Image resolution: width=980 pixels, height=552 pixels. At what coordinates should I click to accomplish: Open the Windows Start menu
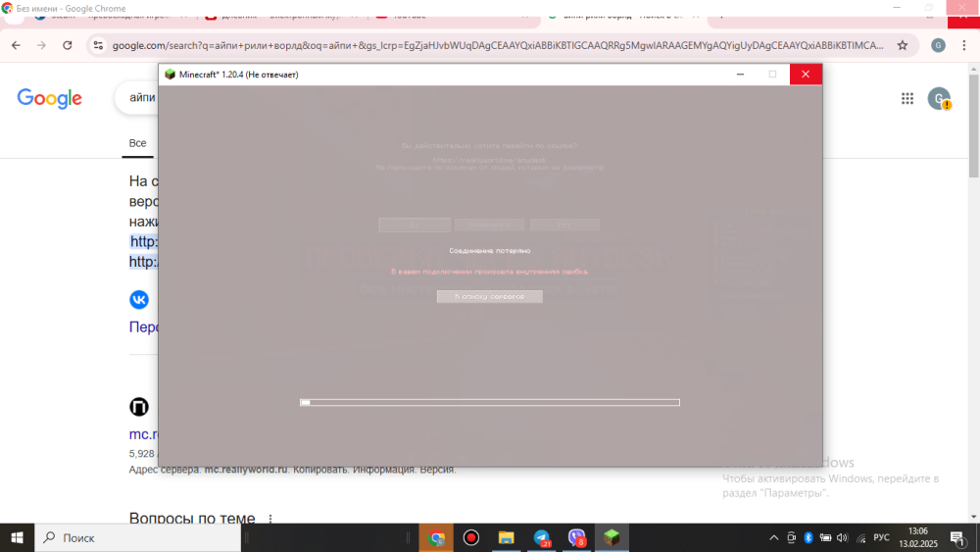coord(17,537)
